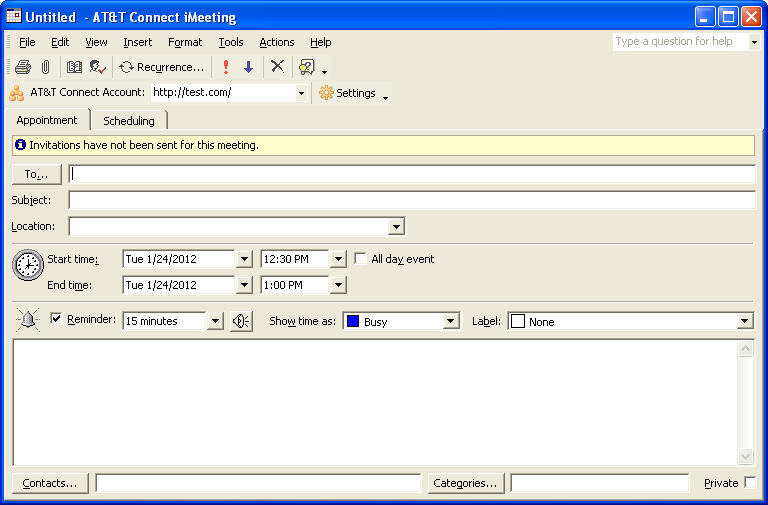This screenshot has width=768, height=505.
Task: Click the Categories... button
Action: point(465,483)
